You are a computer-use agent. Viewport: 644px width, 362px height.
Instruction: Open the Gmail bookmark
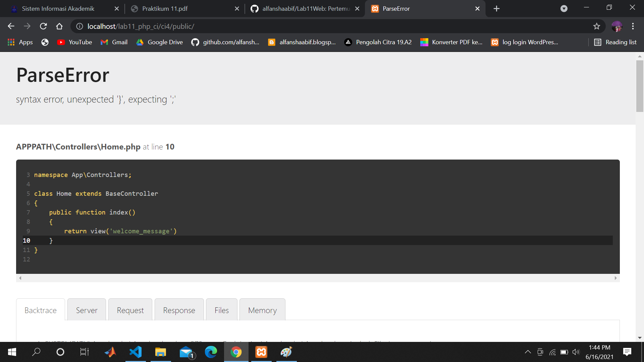114,42
